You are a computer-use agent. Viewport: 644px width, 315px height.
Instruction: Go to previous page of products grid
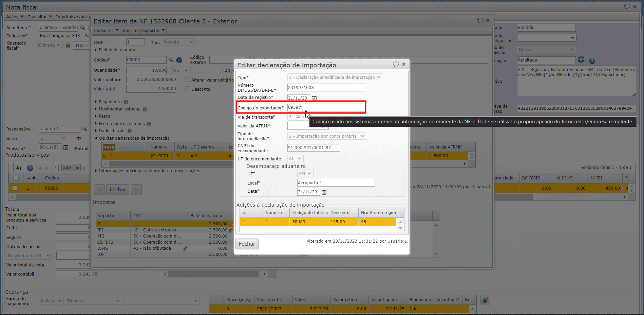click(46, 168)
